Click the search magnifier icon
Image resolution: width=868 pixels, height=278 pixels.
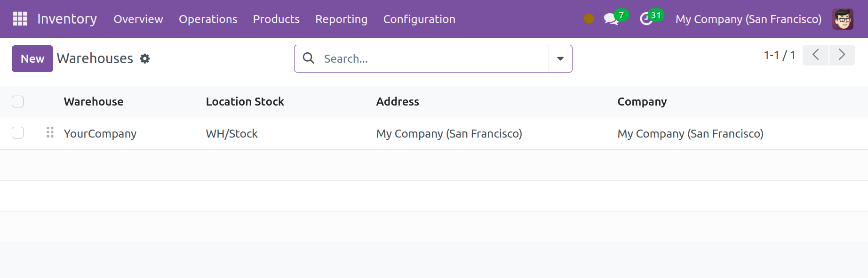309,58
